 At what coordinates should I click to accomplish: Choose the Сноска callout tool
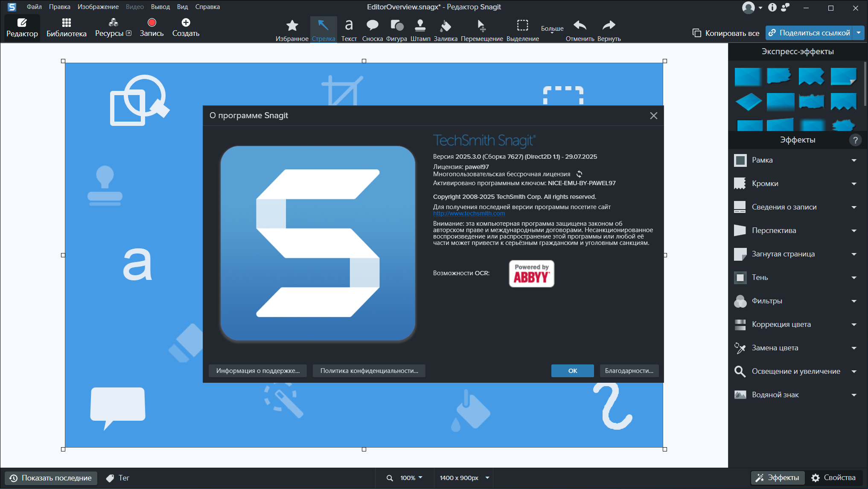coord(373,29)
